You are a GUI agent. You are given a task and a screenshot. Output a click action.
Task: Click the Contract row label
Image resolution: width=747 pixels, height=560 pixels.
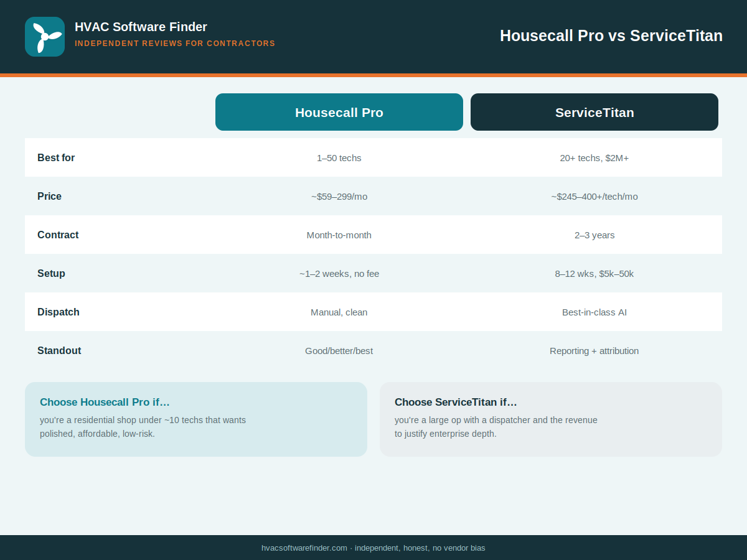click(x=58, y=235)
